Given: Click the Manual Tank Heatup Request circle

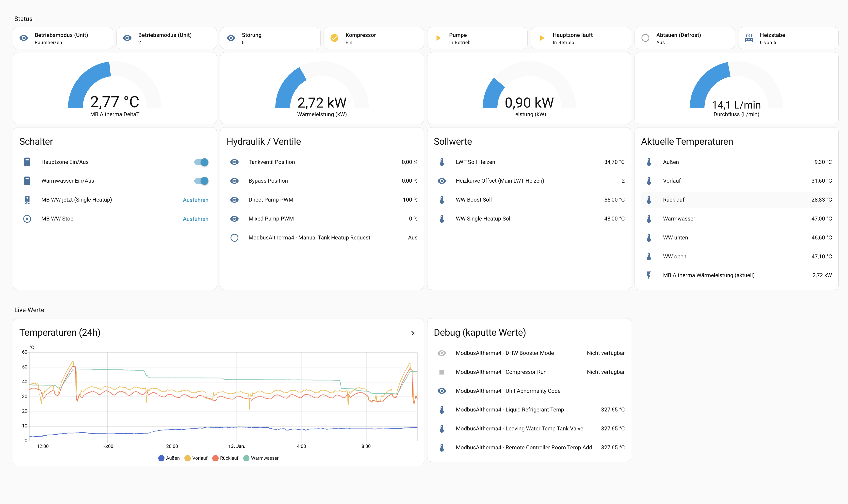Looking at the screenshot, I should 234,238.
